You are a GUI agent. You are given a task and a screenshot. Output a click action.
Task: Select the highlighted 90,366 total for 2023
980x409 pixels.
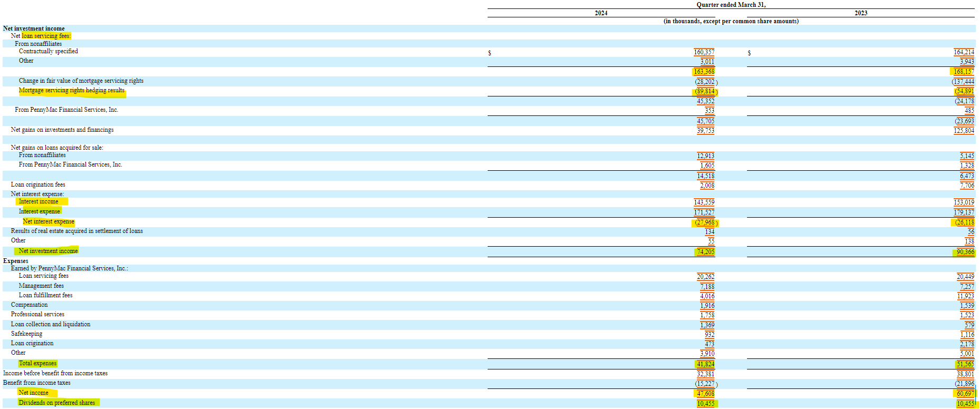point(965,252)
